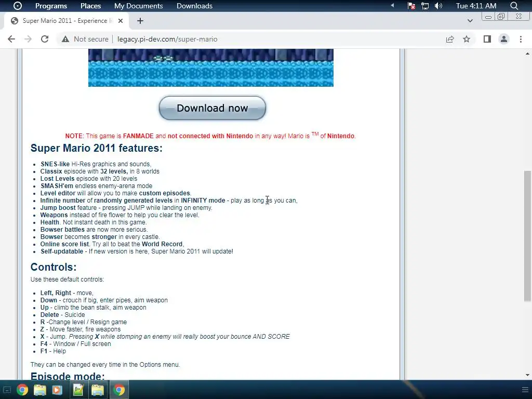This screenshot has width=532, height=399.
Task: Expand the tab search chevron
Action: [470, 21]
